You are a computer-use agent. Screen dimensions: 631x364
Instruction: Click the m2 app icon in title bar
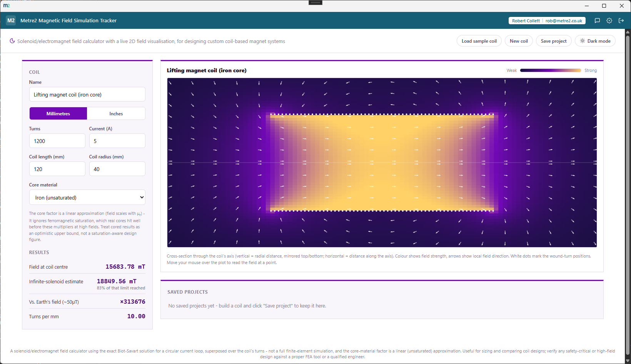click(7, 5)
